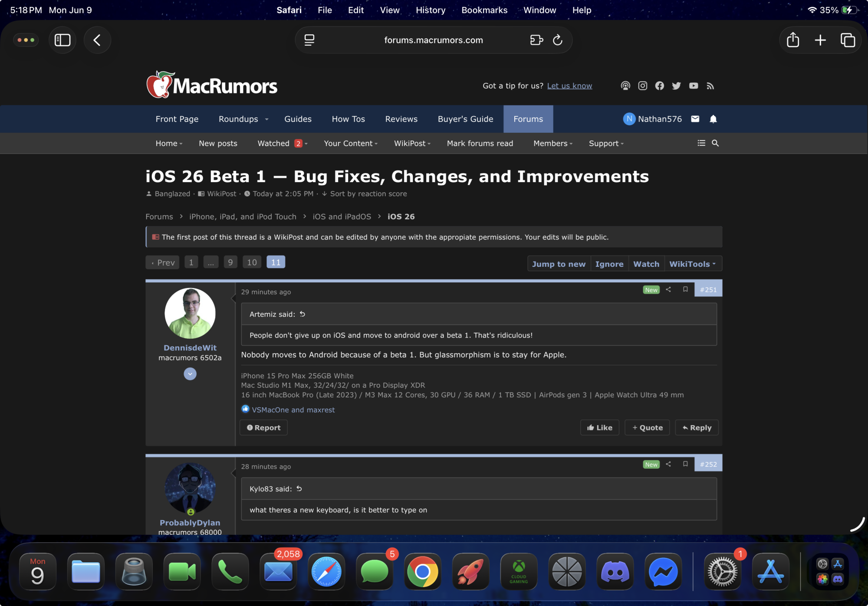Open the iOS and iPadOS breadcrumb
This screenshot has width=868, height=606.
[342, 216]
